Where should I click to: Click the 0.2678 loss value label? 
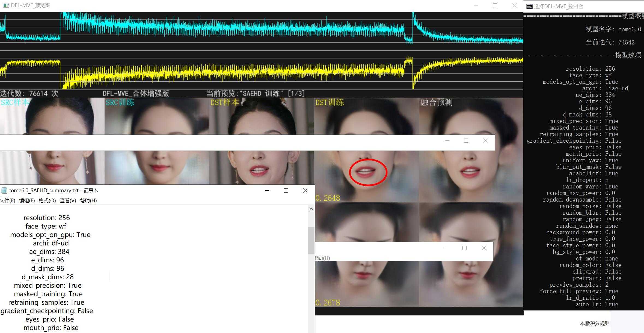(x=328, y=303)
